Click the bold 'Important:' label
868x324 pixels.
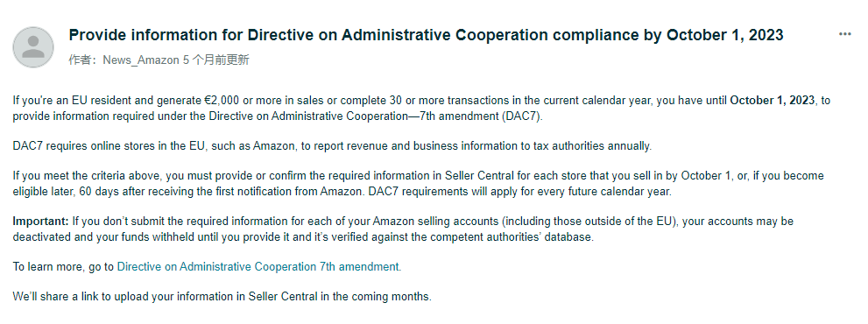[40, 222]
